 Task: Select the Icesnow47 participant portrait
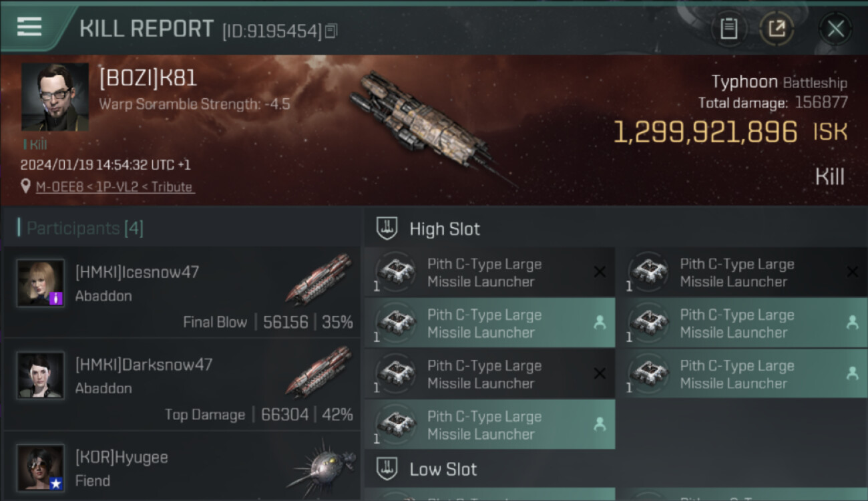point(41,283)
